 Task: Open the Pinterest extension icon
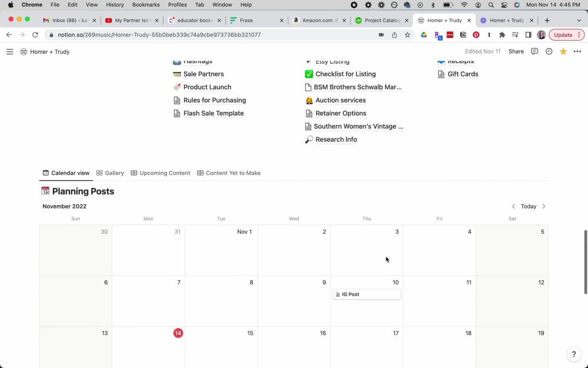click(476, 35)
